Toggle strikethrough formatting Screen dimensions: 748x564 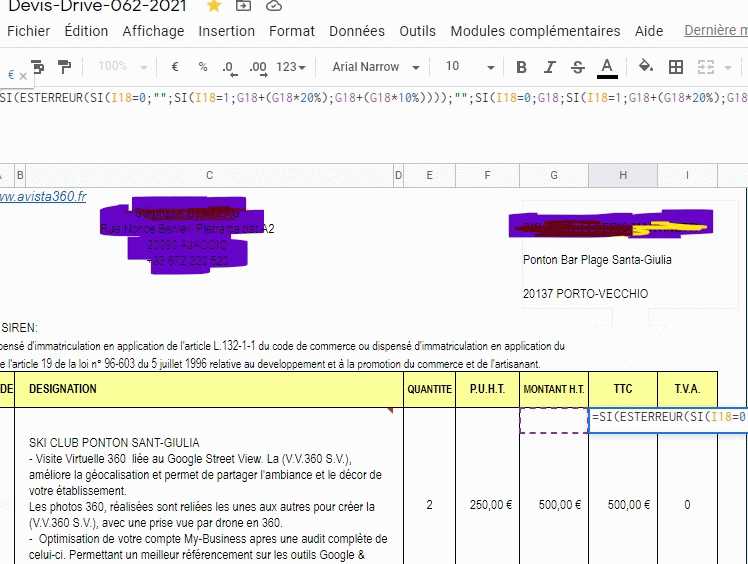pos(578,67)
